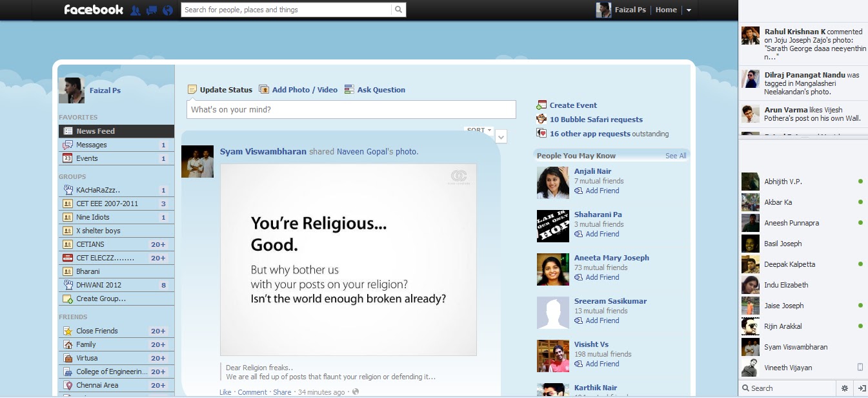Click Abhijith V.P.'s online status dot

pos(859,182)
